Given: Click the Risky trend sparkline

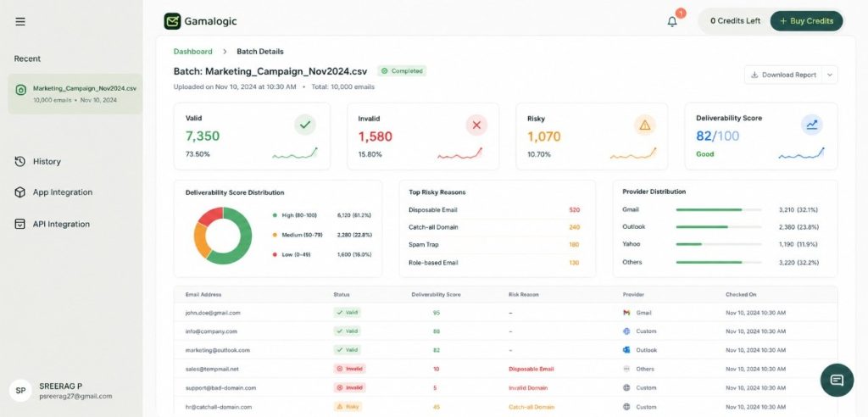Looking at the screenshot, I should (633, 154).
